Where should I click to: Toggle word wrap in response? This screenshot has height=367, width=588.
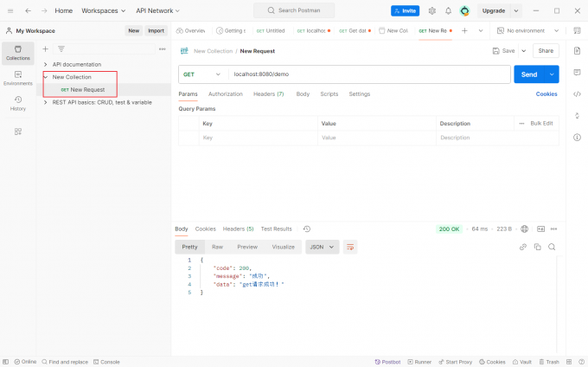pos(350,247)
